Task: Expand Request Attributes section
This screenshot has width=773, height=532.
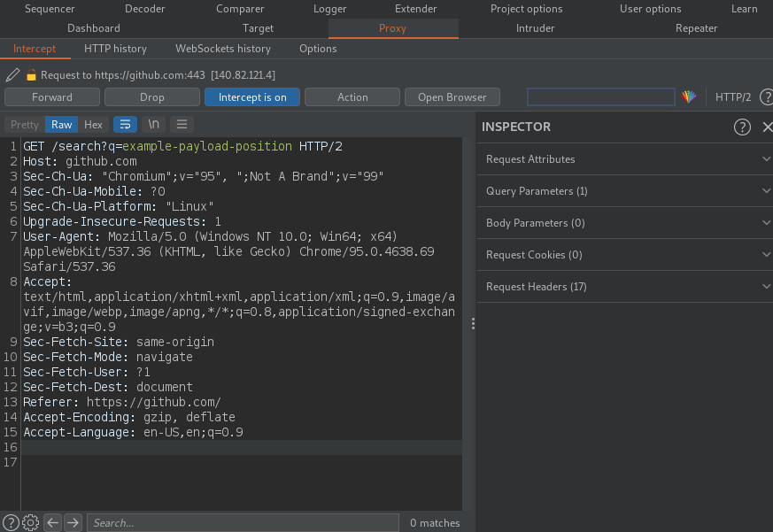Action: [624, 159]
